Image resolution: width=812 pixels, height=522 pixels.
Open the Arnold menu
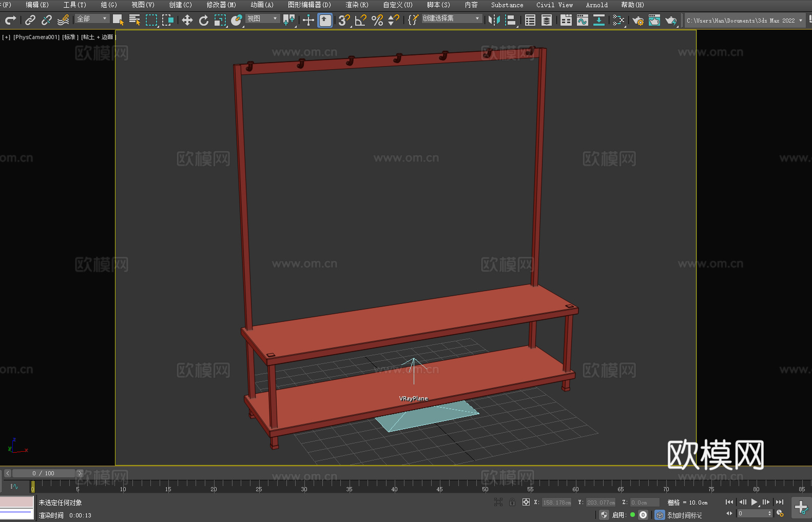pos(597,5)
